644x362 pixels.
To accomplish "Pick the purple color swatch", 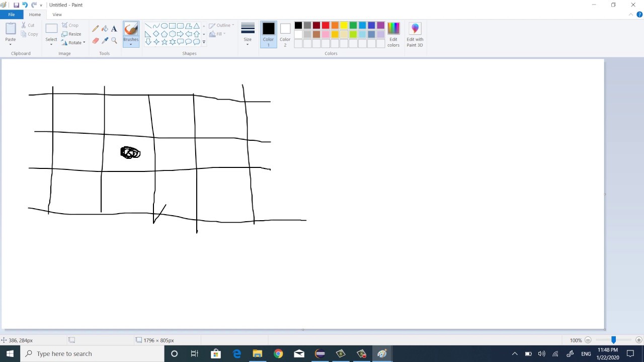I will click(x=381, y=26).
